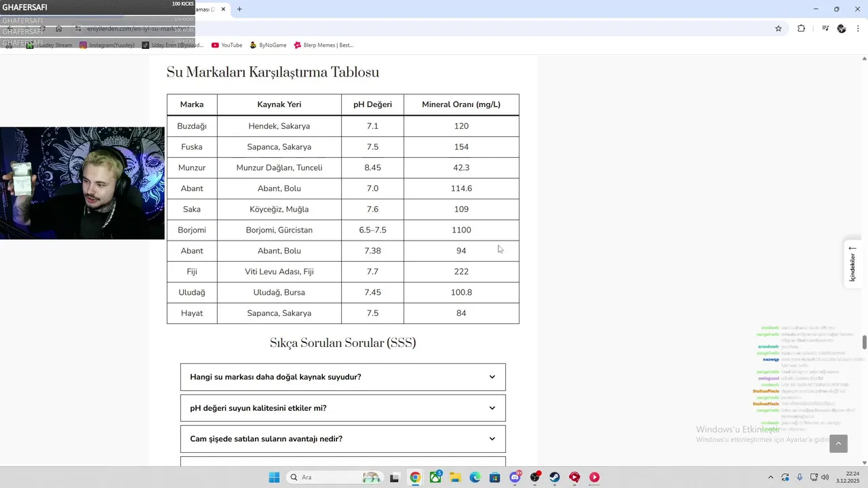Open Task View on the taskbar

(x=395, y=477)
